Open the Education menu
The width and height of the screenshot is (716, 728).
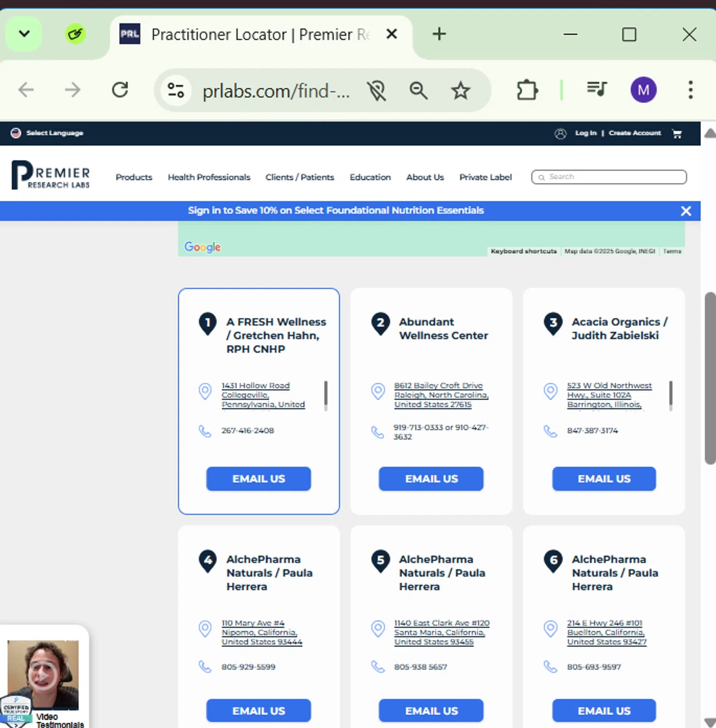pos(370,177)
